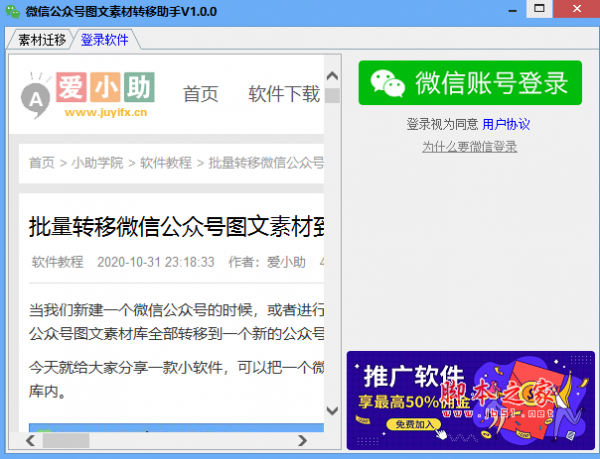The image size is (600, 459).
Task: Click the 微信账号登录 green button
Action: (x=470, y=83)
